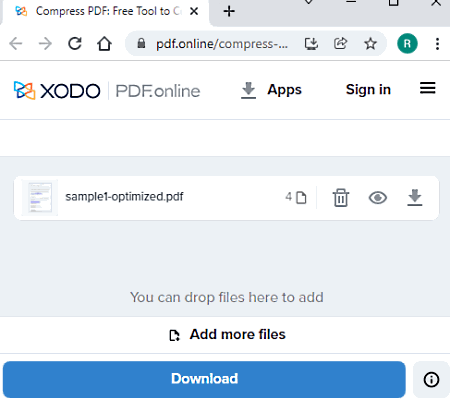The image size is (450, 400).
Task: Reload the current page
Action: coord(75,44)
